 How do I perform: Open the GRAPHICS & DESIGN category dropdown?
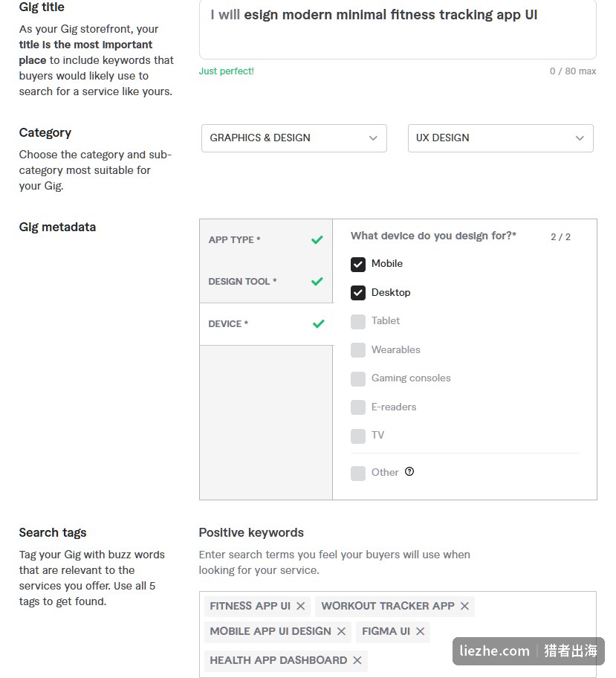tap(294, 138)
